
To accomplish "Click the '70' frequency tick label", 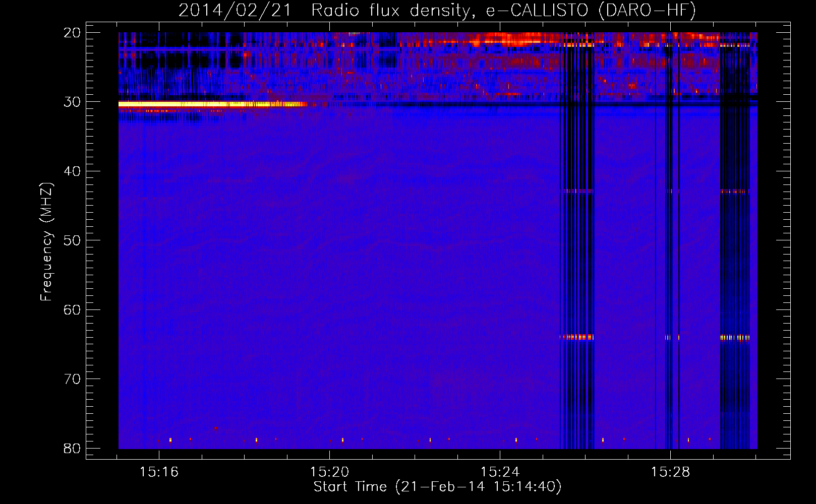I will pos(72,379).
